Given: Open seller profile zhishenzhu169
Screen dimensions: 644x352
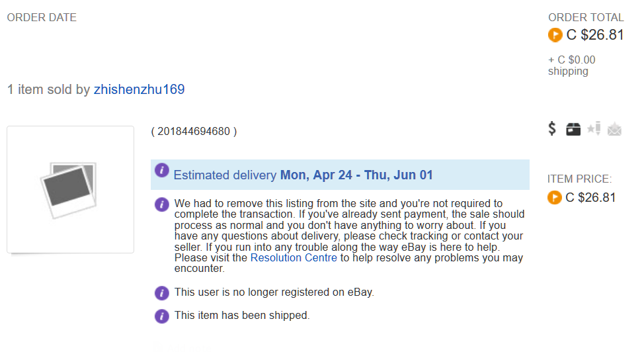Looking at the screenshot, I should (x=140, y=89).
